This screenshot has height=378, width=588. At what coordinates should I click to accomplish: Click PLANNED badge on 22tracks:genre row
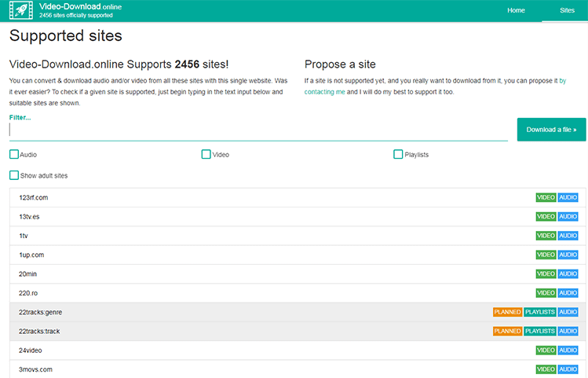pyautogui.click(x=507, y=312)
